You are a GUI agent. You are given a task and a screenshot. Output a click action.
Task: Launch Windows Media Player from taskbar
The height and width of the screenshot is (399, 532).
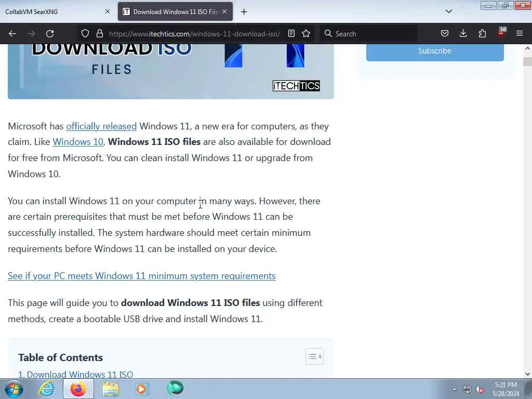tap(142, 389)
